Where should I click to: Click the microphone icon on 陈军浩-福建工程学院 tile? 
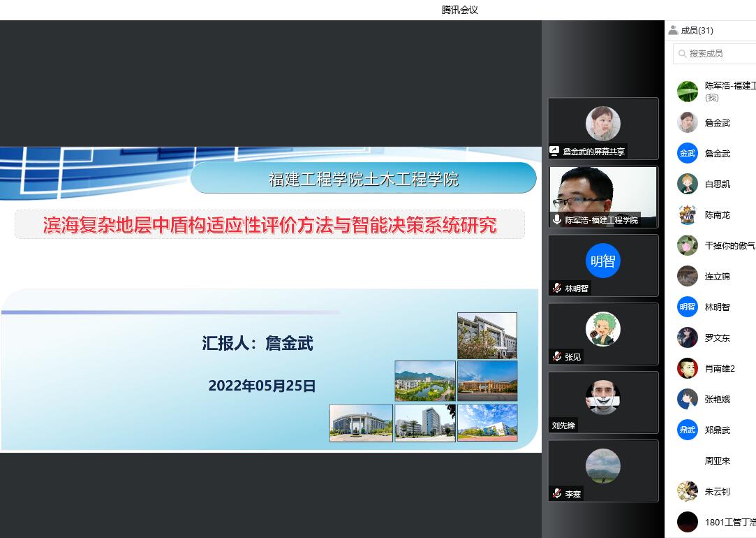(557, 219)
